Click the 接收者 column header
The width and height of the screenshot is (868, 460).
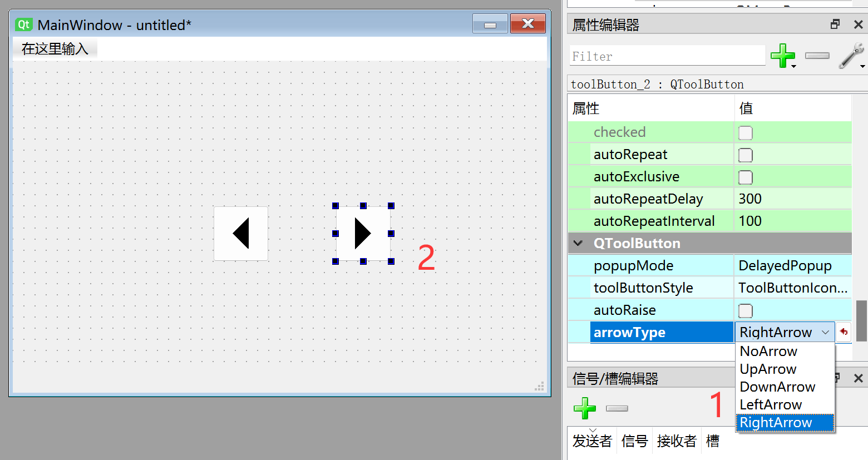click(x=677, y=441)
